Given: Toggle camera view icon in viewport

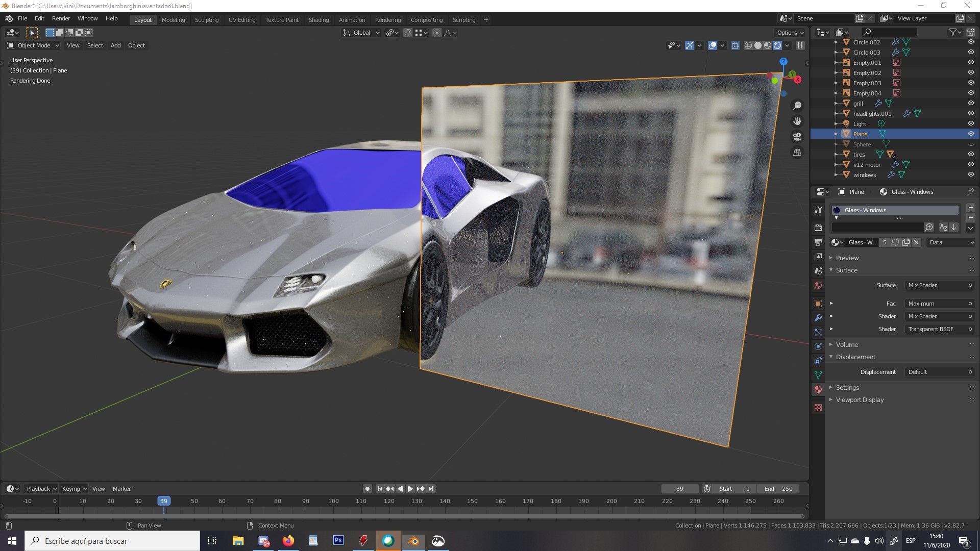Looking at the screenshot, I should [797, 137].
